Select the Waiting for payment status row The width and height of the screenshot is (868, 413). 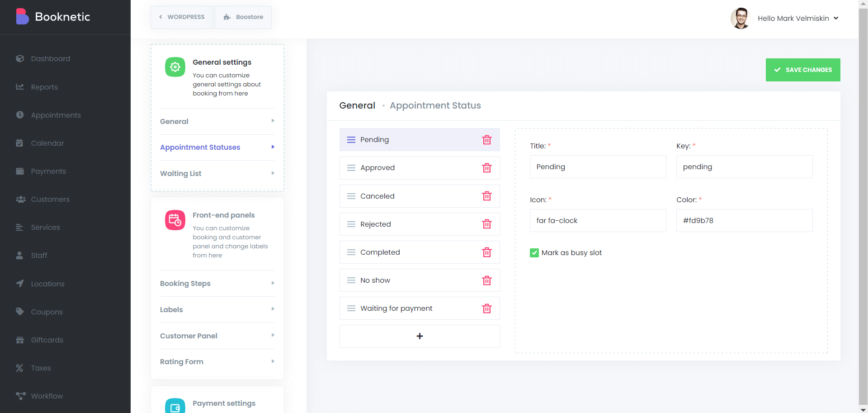pyautogui.click(x=420, y=308)
